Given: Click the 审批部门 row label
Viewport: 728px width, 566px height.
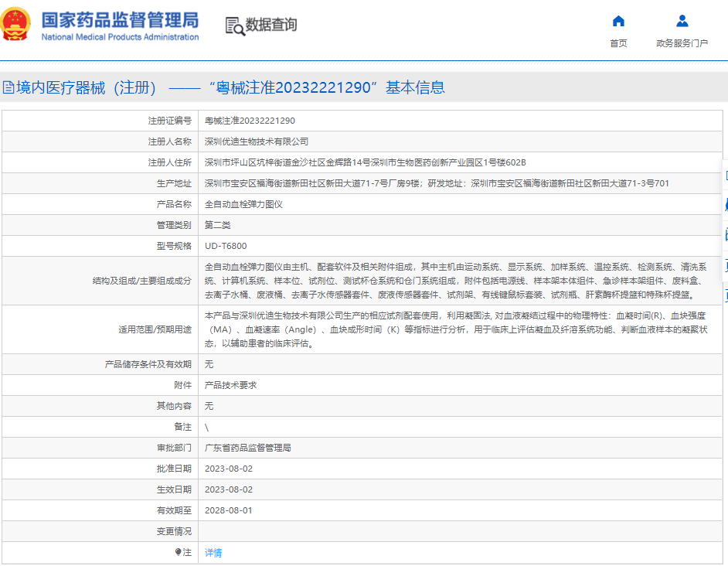Looking at the screenshot, I should point(174,448).
